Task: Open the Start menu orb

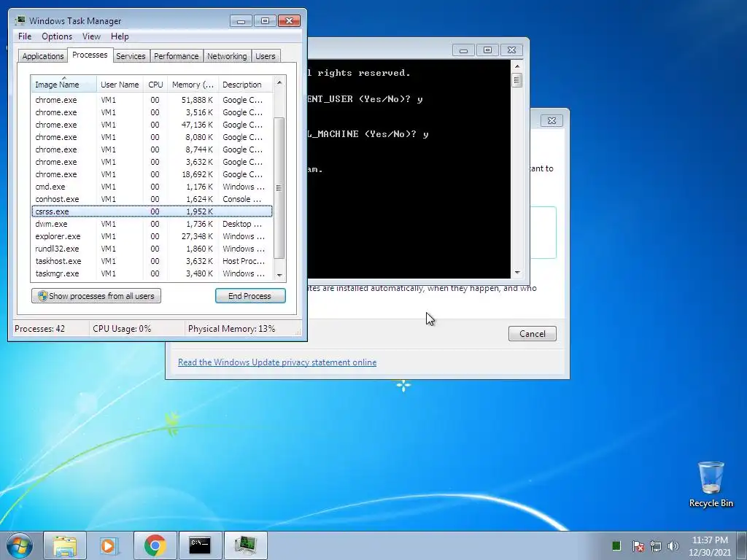Action: (19, 545)
